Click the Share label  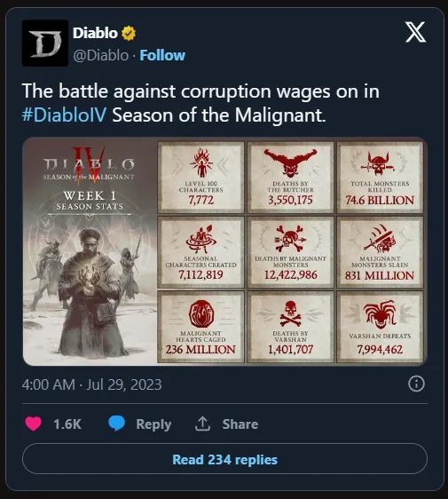click(x=240, y=424)
